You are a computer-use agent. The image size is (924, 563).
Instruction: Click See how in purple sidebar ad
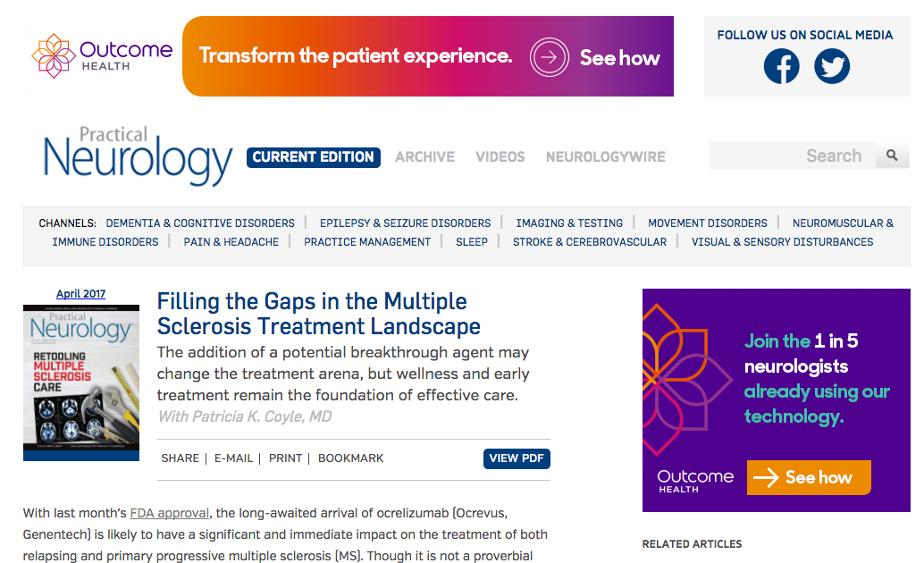pyautogui.click(x=808, y=477)
